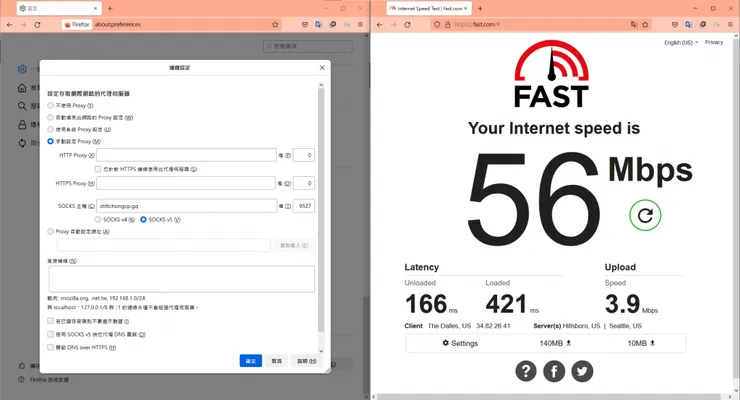This screenshot has height=400, width=740.
Task: Open the hamburger menu in the preferences window
Action: click(x=360, y=25)
